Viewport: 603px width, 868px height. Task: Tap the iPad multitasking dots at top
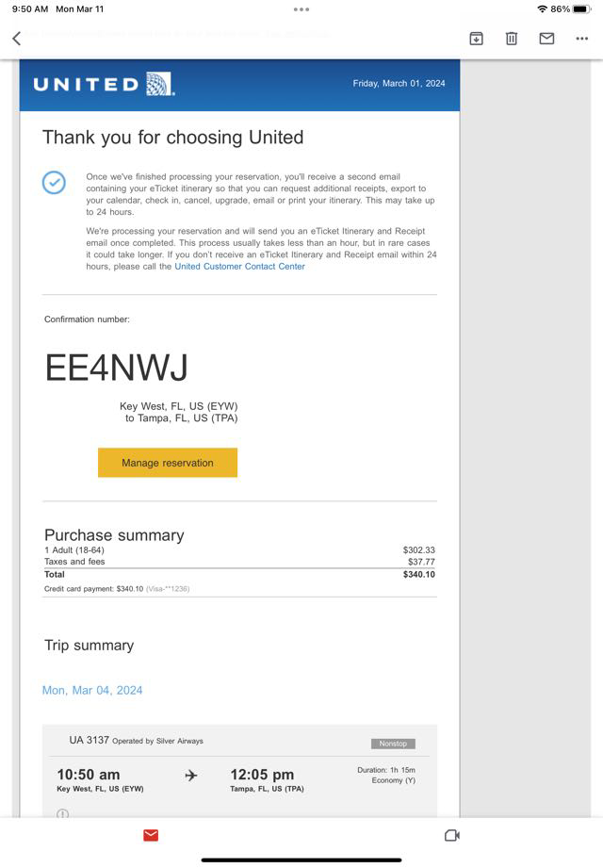pyautogui.click(x=301, y=9)
